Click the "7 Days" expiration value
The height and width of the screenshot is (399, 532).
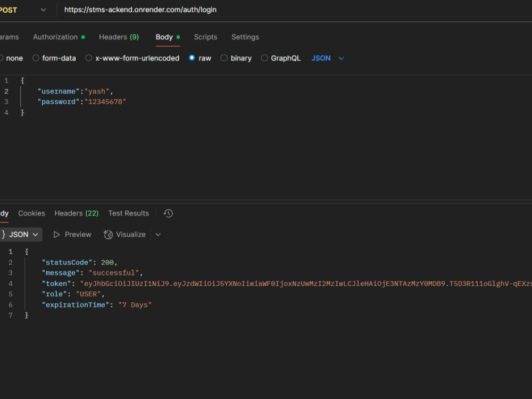[x=135, y=305]
